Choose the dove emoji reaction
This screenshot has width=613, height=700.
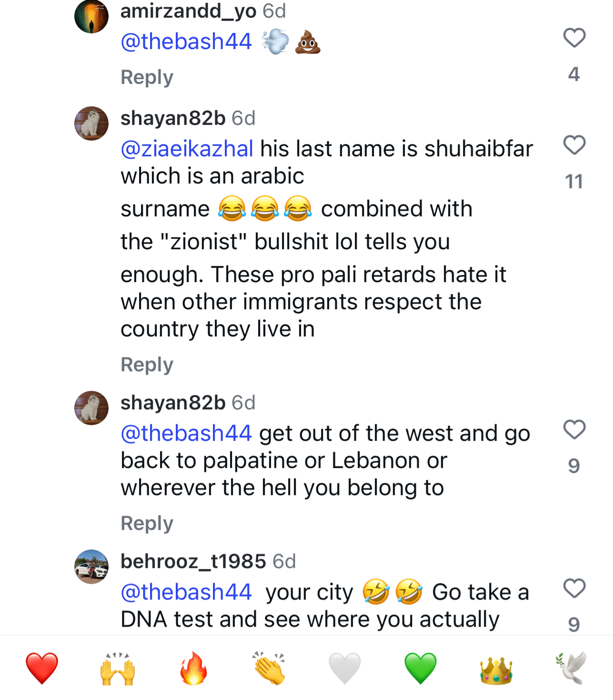(572, 668)
